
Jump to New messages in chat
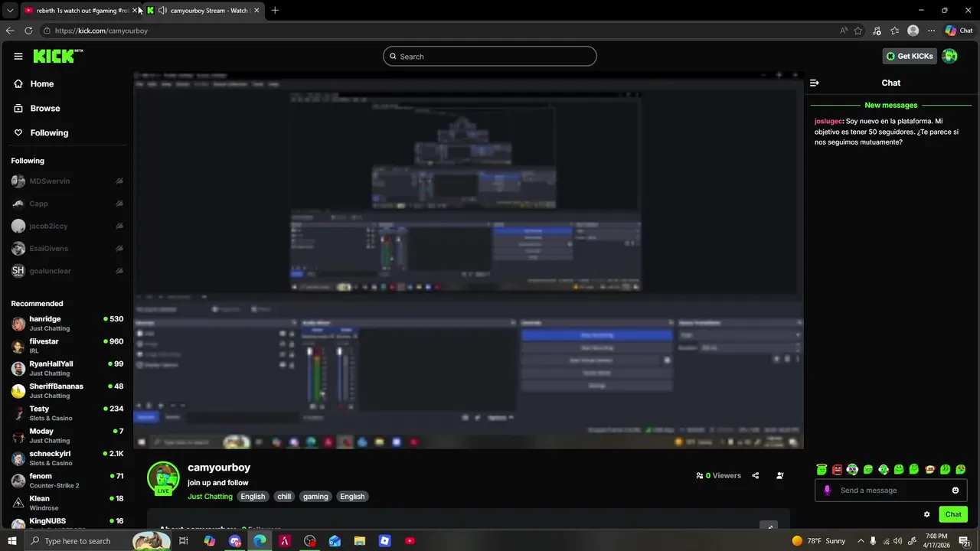pos(890,106)
